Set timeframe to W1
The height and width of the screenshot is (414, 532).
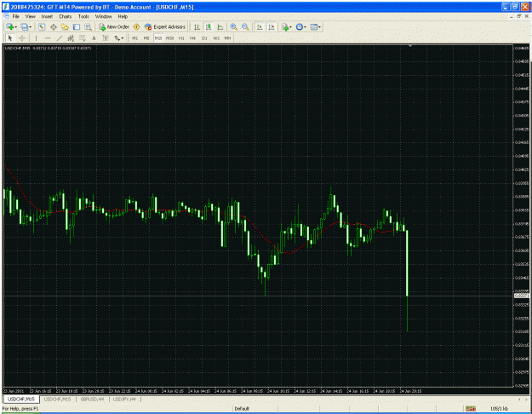pos(216,38)
